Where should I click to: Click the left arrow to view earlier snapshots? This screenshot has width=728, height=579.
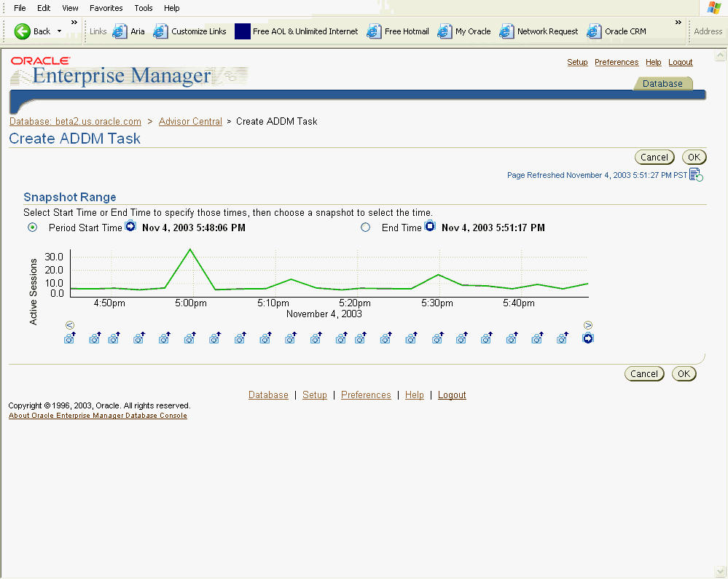[70, 325]
